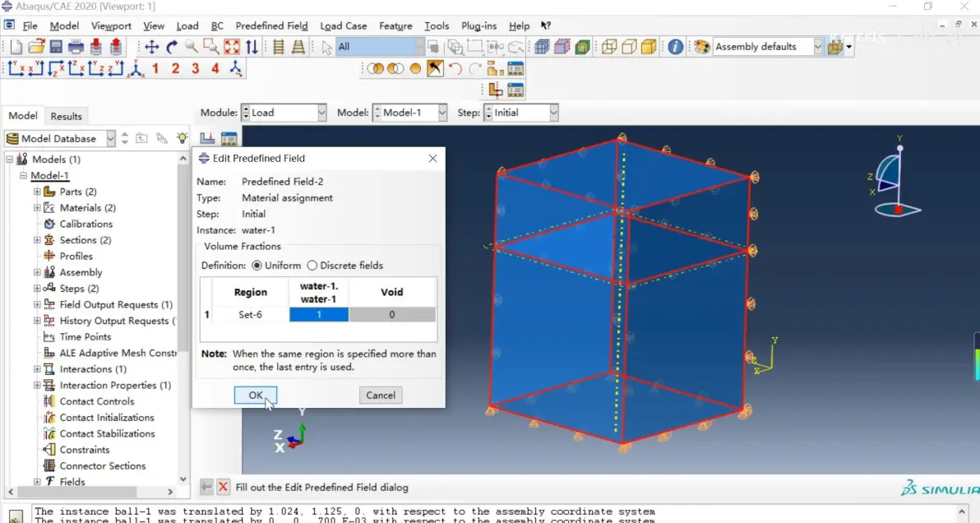This screenshot has width=980, height=523.
Task: Select the Discrete fields radio button
Action: click(x=312, y=266)
